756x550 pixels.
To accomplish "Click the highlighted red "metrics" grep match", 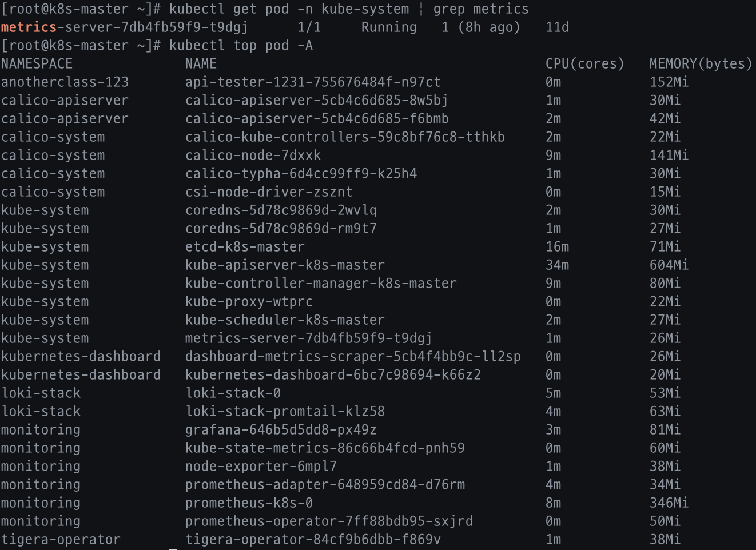I will pos(29,27).
